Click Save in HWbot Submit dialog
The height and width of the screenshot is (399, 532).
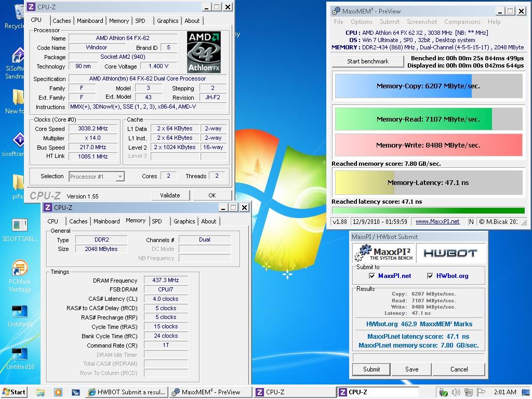click(411, 369)
